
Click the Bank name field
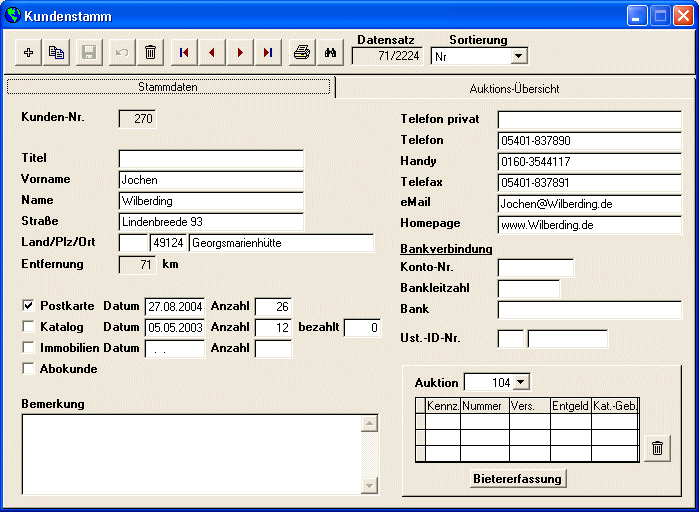click(590, 310)
